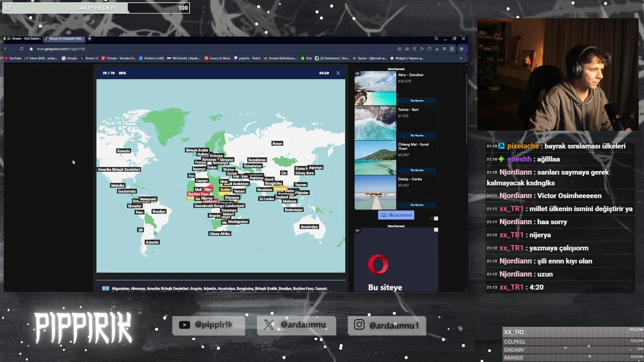The width and height of the screenshot is (644, 362).
Task: Click the cube extensions icon
Action: click(461, 49)
